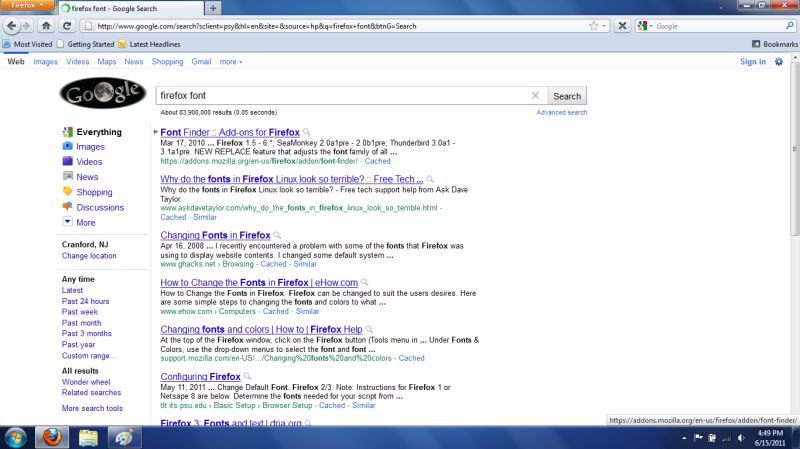Open Windows Explorer from the taskbar
Screen dimensions: 800x449
point(88,438)
